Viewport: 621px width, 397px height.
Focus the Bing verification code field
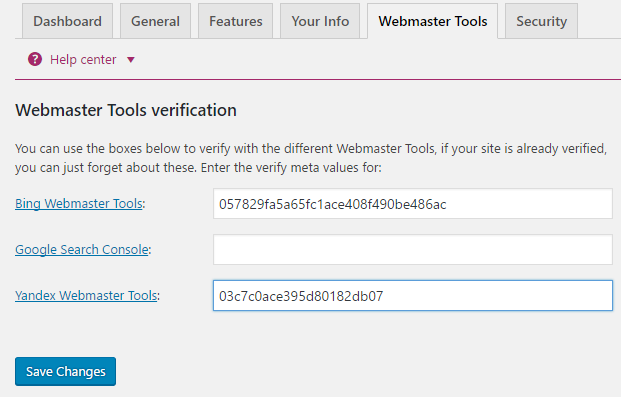tap(413, 204)
